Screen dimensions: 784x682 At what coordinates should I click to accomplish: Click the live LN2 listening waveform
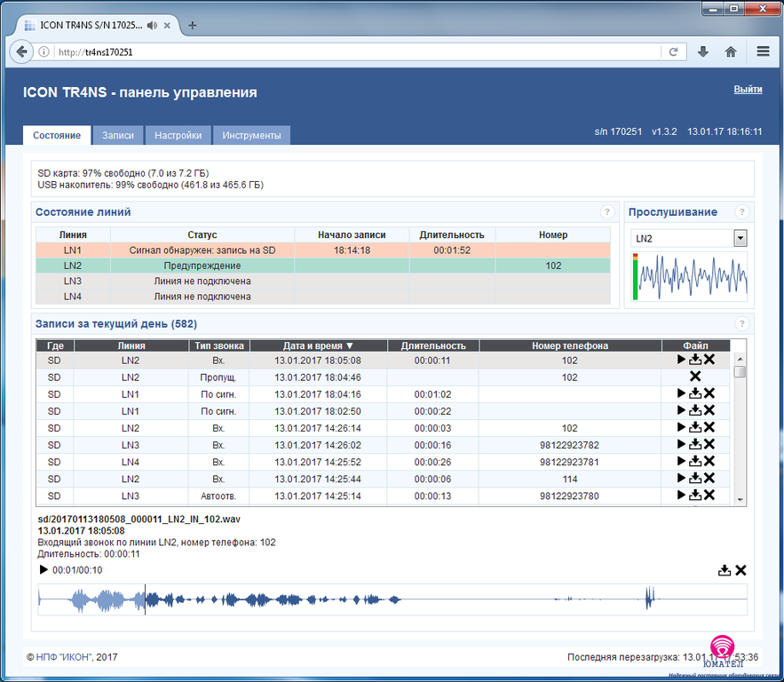click(x=690, y=276)
